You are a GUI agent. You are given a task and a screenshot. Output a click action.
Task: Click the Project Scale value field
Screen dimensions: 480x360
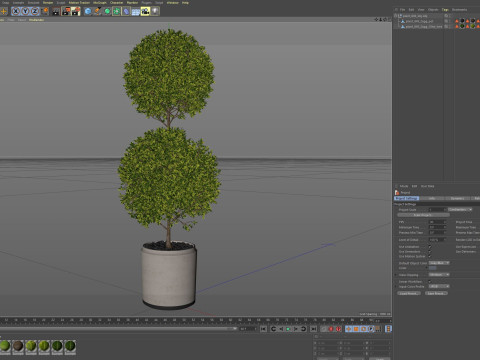437,210
